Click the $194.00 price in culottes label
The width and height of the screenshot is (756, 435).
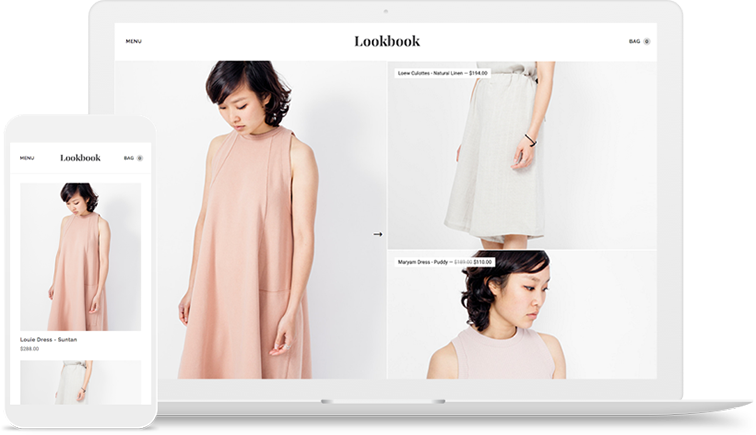(x=478, y=73)
